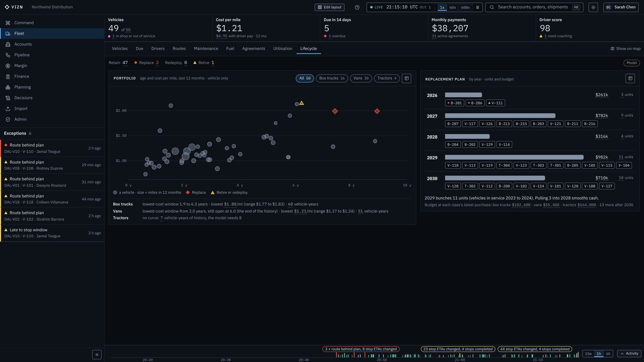
Task: Click the VIZN logo
Action: tap(14, 7)
